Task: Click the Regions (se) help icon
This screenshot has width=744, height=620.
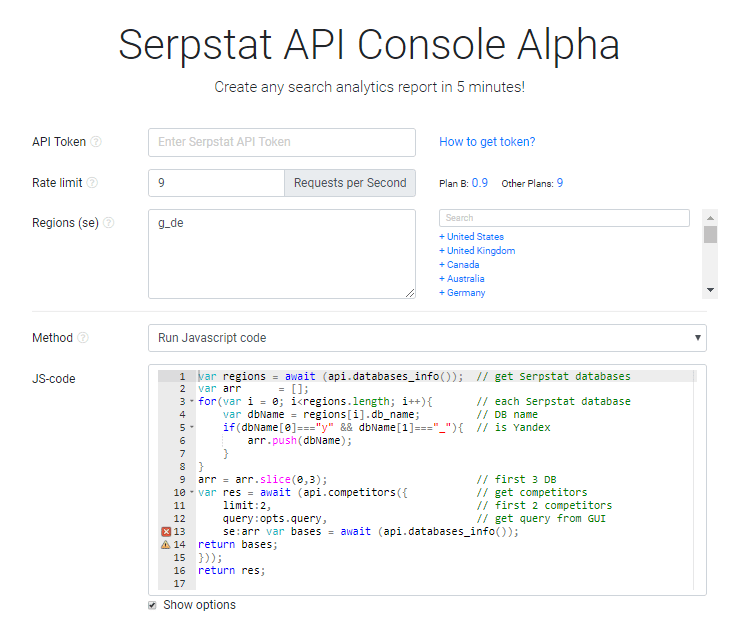Action: 109,222
